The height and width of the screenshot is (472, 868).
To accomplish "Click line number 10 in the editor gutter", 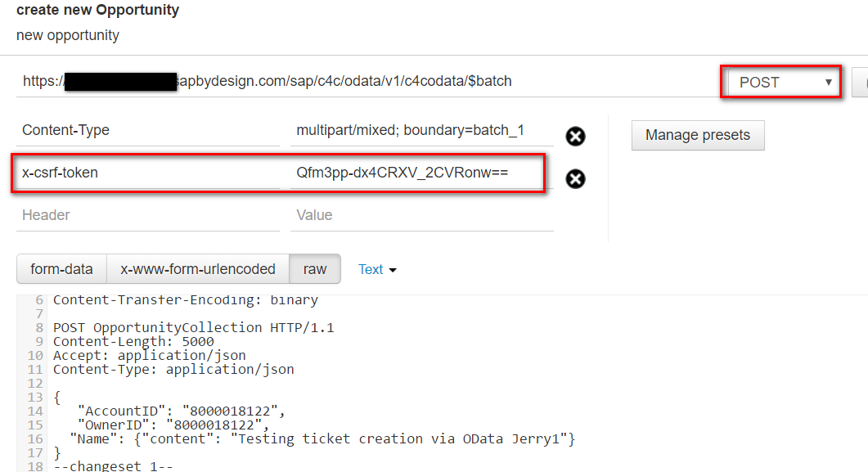I will [33, 355].
